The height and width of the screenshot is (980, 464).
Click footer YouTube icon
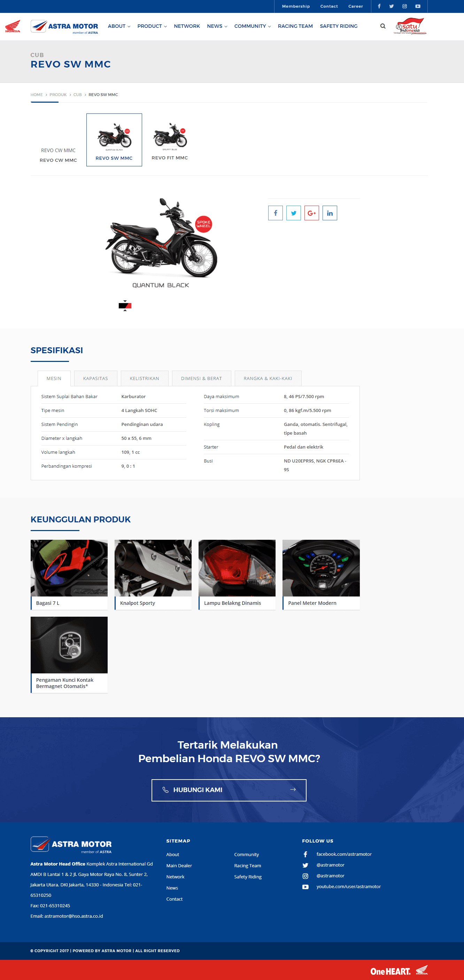click(x=305, y=887)
